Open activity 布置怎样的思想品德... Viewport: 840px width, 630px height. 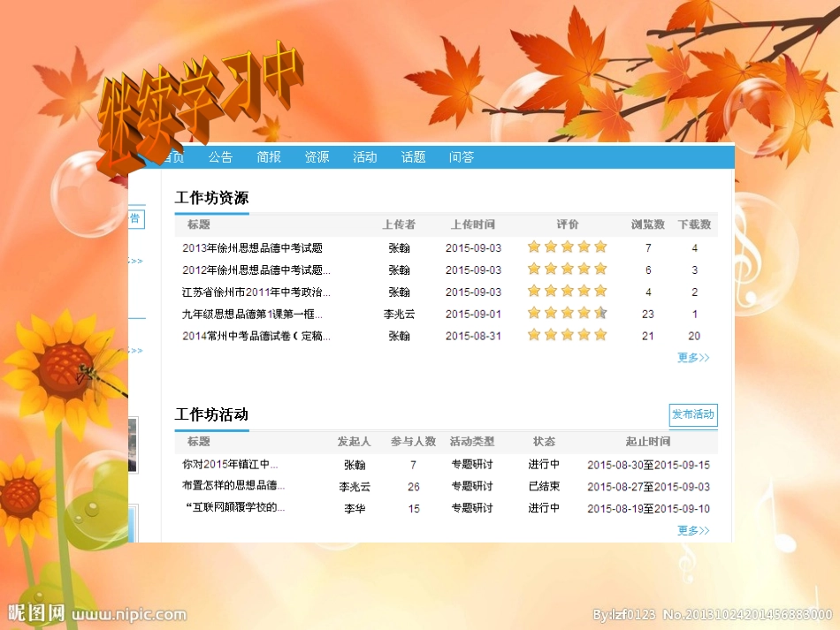pos(233,485)
